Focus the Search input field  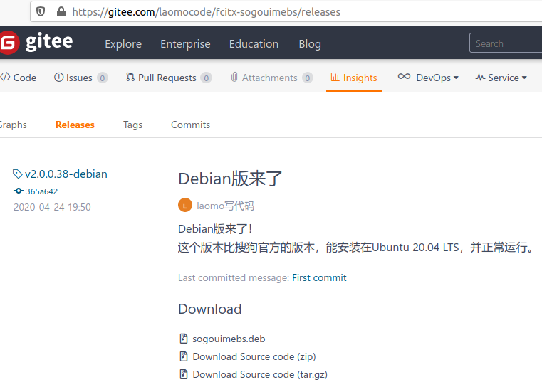point(506,43)
